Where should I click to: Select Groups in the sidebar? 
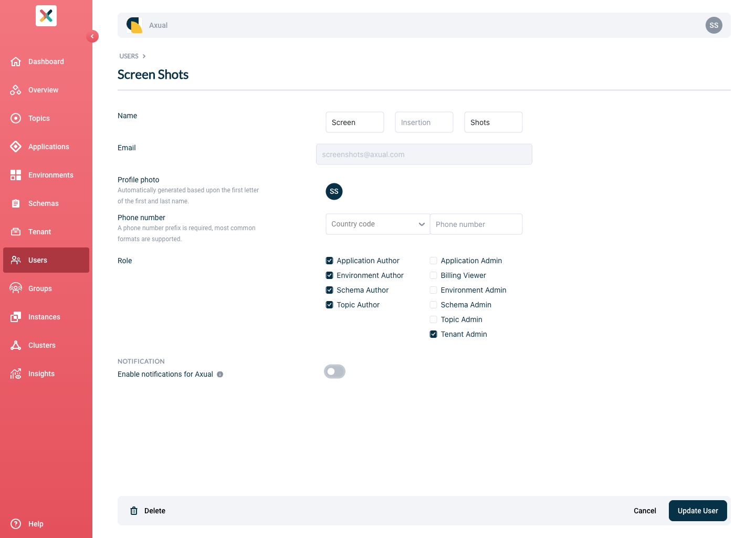pyautogui.click(x=46, y=288)
